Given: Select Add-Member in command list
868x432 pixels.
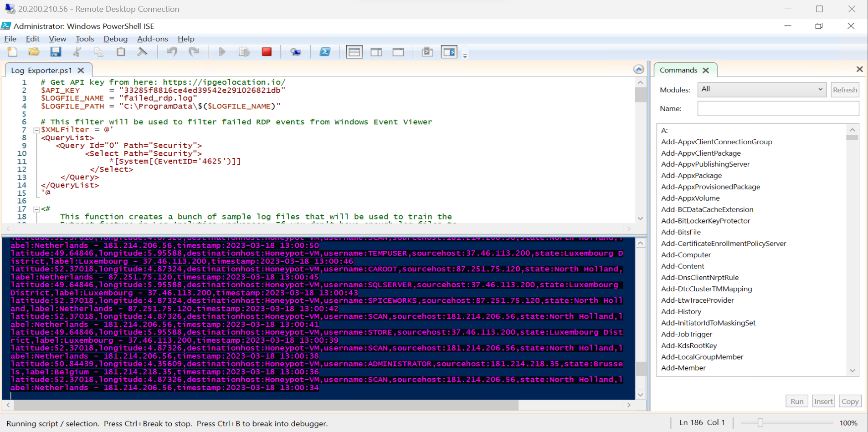Looking at the screenshot, I should [683, 368].
